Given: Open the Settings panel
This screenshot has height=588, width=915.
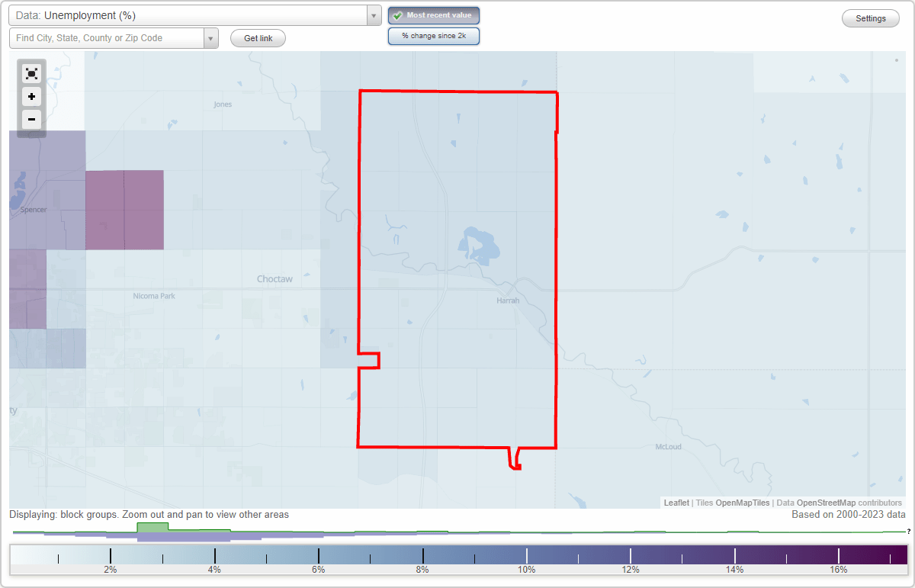Looking at the screenshot, I should [x=870, y=18].
